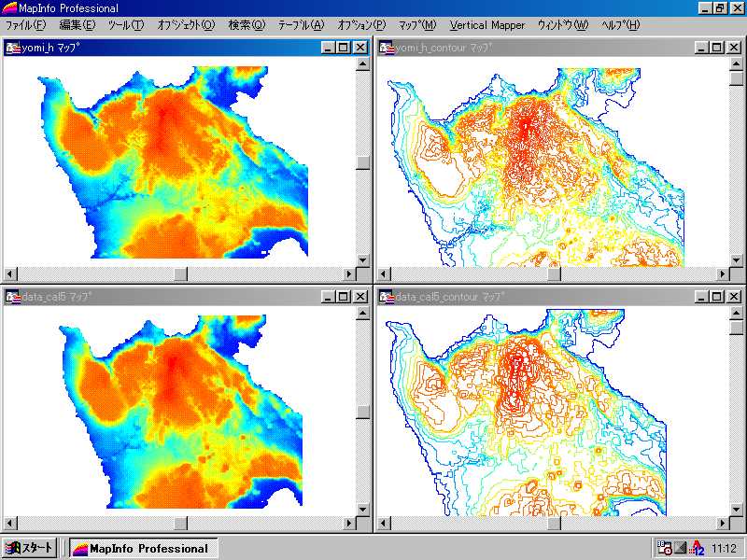Image resolution: width=747 pixels, height=560 pixels.
Task: Open the ファイル(F) menu
Action: tap(25, 25)
